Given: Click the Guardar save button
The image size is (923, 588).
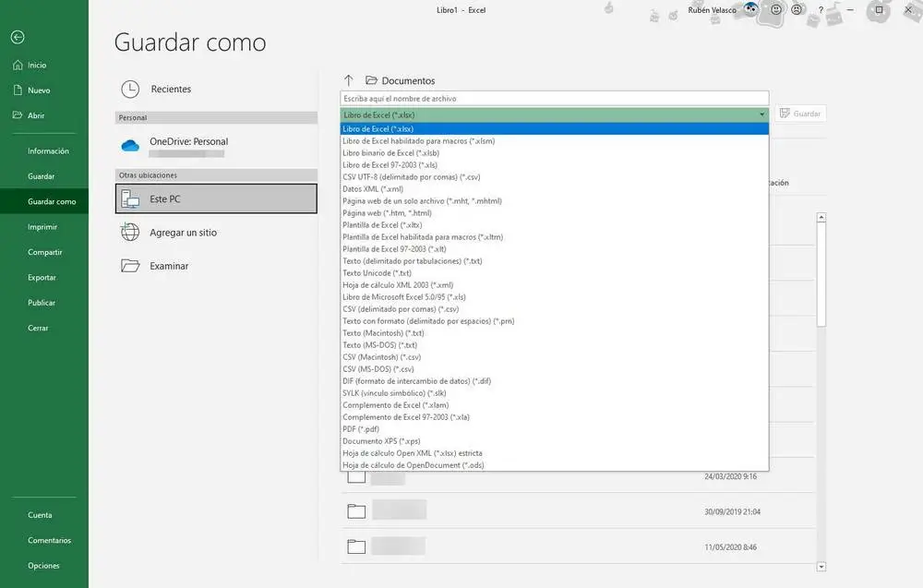Looking at the screenshot, I should (800, 114).
